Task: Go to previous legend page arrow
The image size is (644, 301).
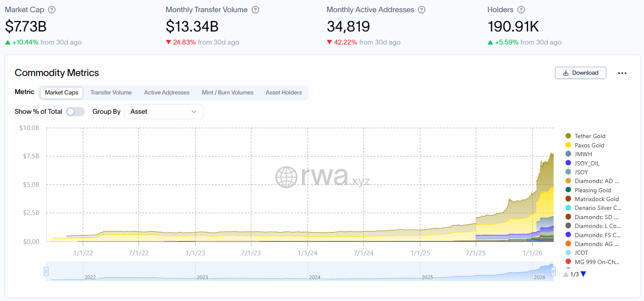Action: point(566,274)
